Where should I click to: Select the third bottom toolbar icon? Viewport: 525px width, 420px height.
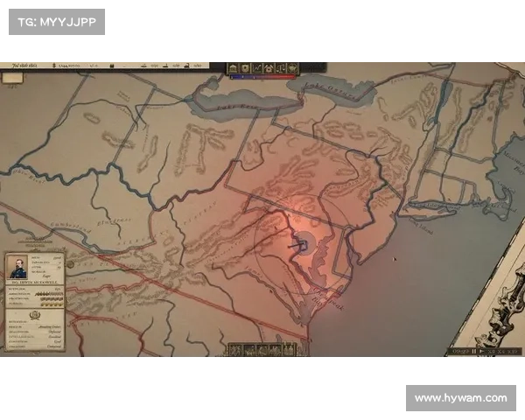(262, 350)
